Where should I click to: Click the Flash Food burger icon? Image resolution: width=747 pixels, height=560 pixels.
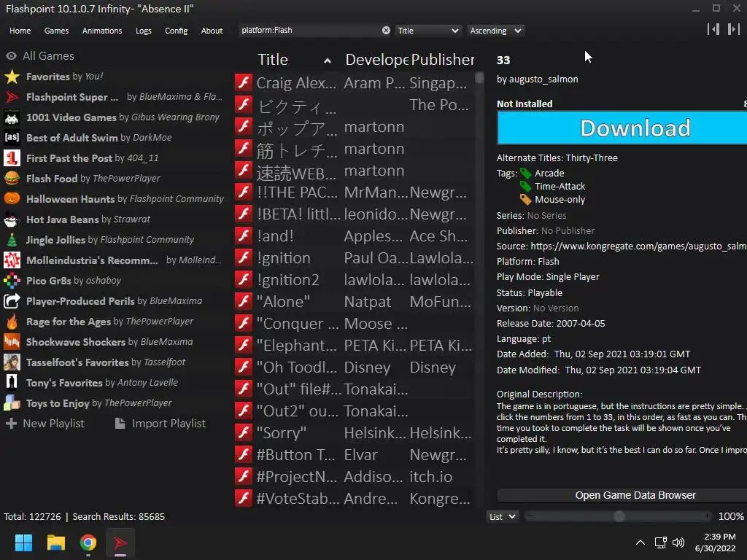coord(12,179)
